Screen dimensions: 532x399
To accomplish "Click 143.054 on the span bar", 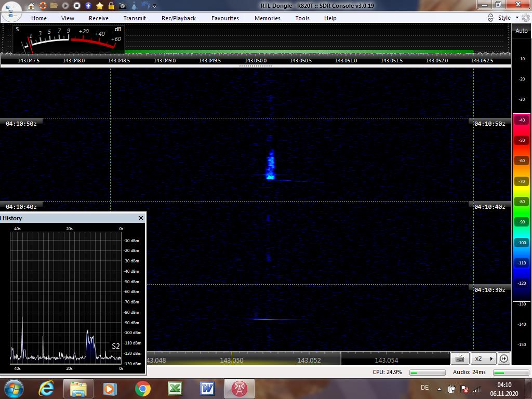I will 387,360.
